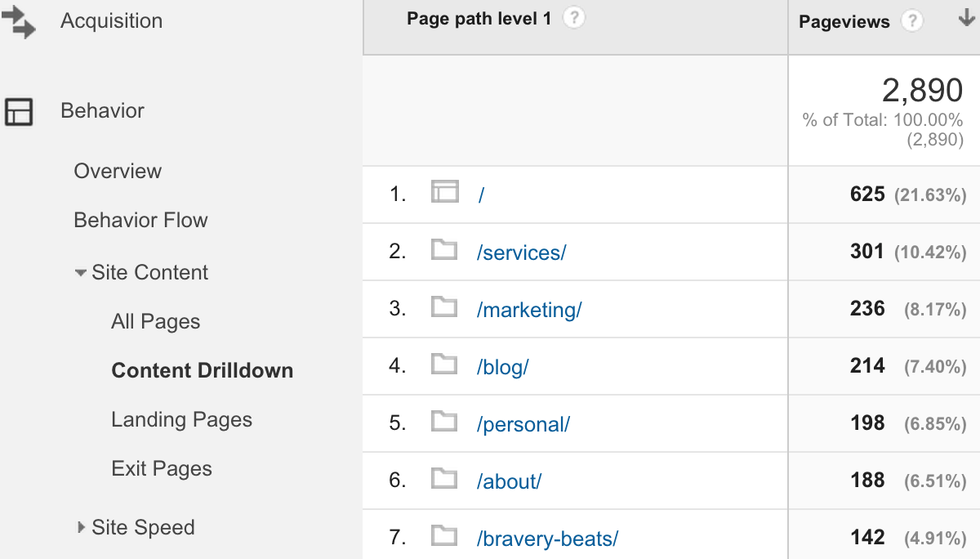Open the Behavior Flow report
Viewport: 980px width, 559px height.
click(x=140, y=220)
